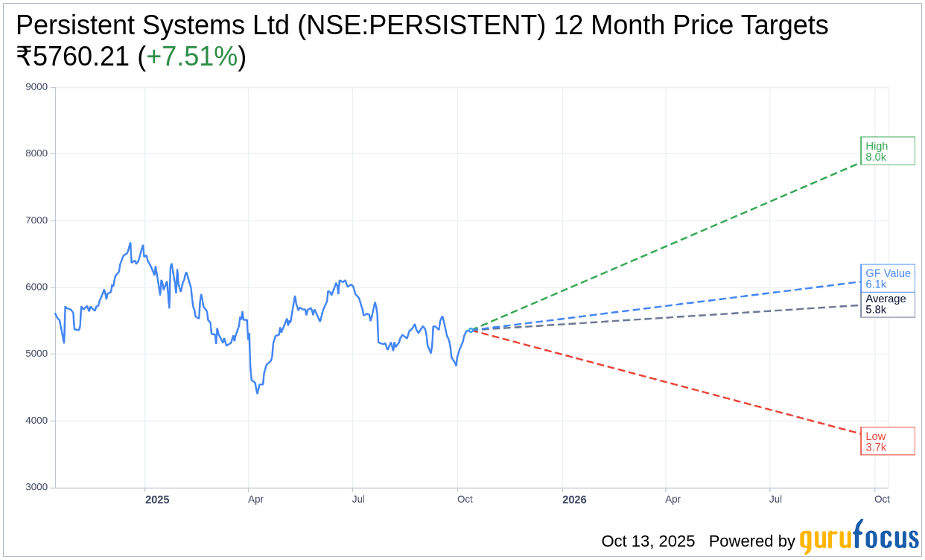Click the first Apr label on the x-axis
Screen dimensions: 925x560
click(x=255, y=499)
